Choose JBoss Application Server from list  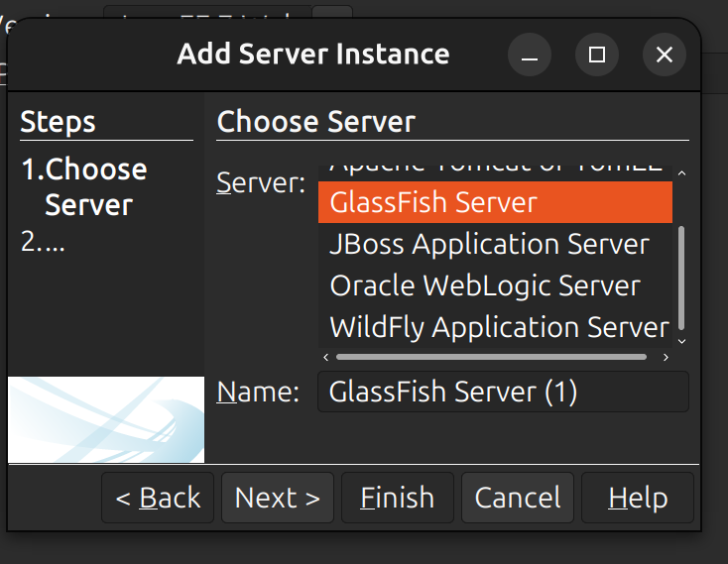click(495, 244)
